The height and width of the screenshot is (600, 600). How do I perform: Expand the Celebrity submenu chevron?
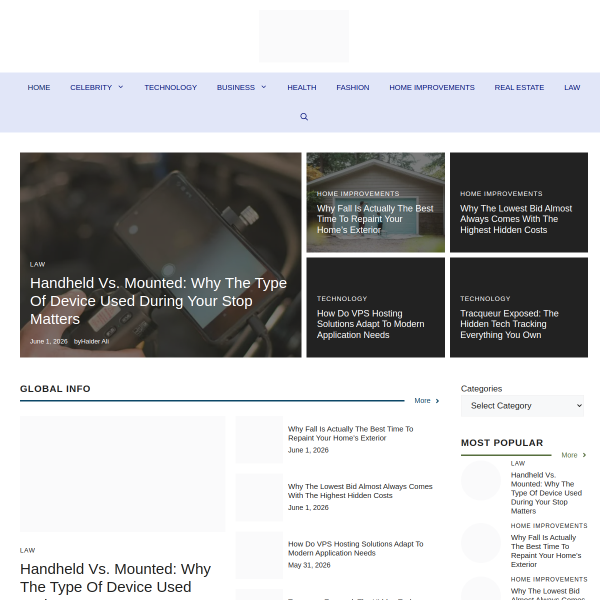click(121, 87)
